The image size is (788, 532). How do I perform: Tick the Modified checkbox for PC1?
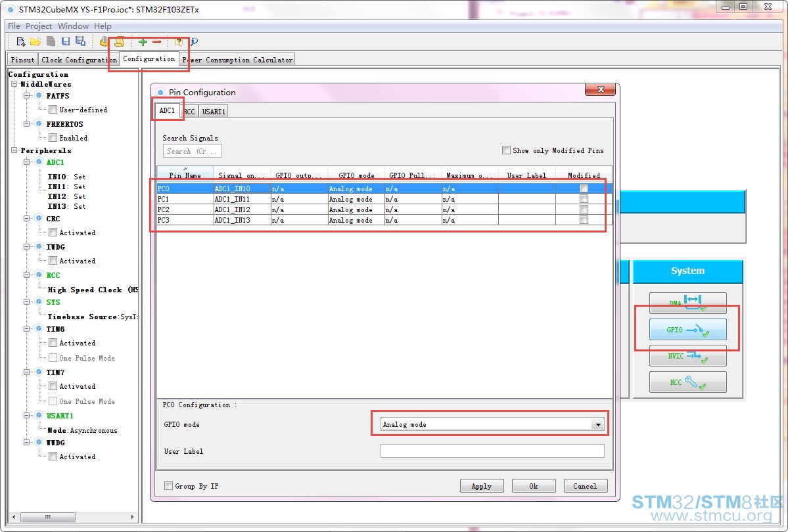point(584,199)
